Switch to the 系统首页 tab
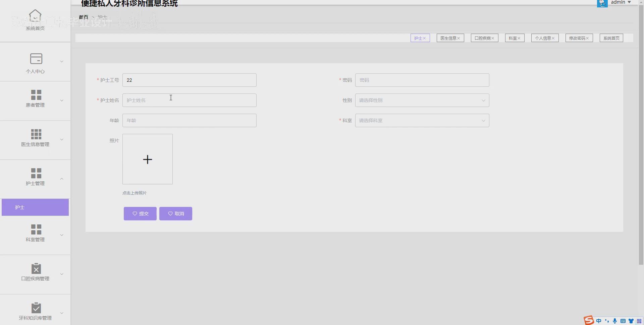 pyautogui.click(x=611, y=38)
